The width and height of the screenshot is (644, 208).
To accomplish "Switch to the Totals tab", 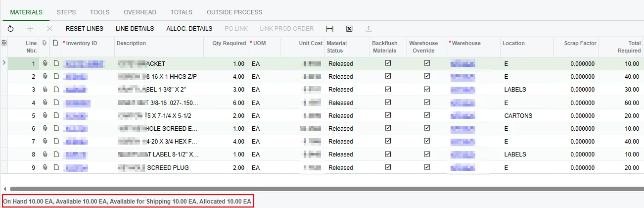I will pos(182,12).
